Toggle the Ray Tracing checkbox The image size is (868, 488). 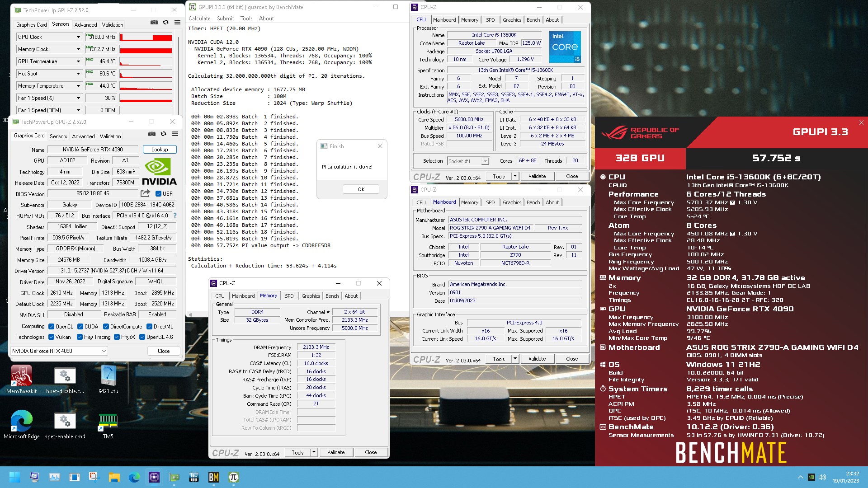pos(80,337)
